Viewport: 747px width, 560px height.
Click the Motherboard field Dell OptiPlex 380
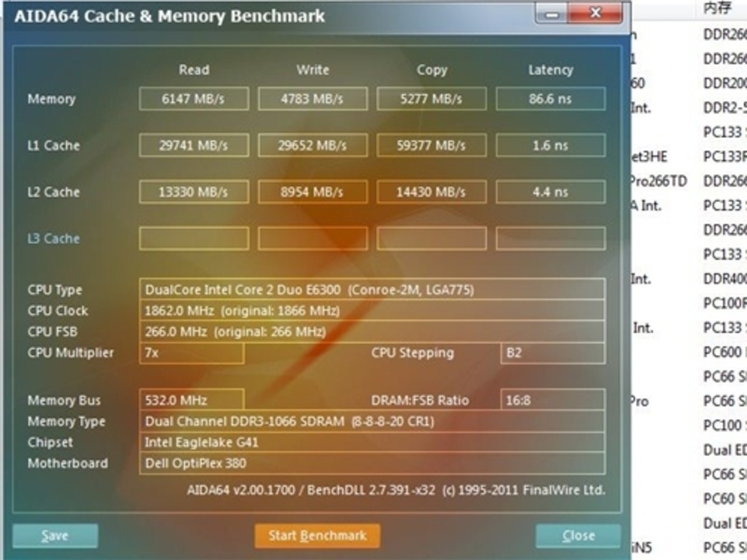point(372,464)
